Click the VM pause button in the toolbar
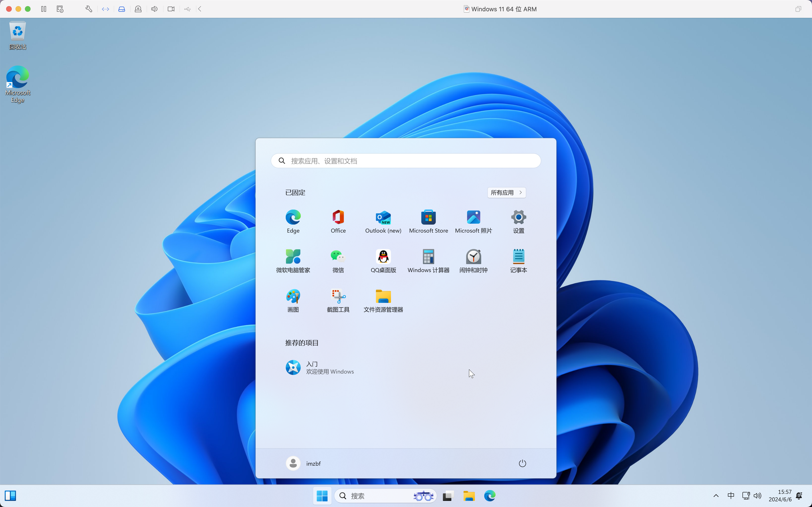812x507 pixels. tap(43, 9)
